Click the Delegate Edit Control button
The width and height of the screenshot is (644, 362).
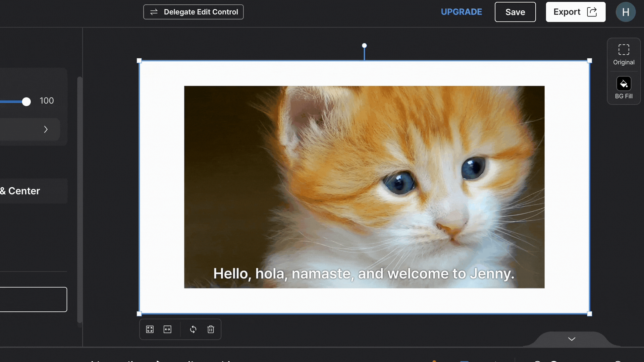point(193,12)
